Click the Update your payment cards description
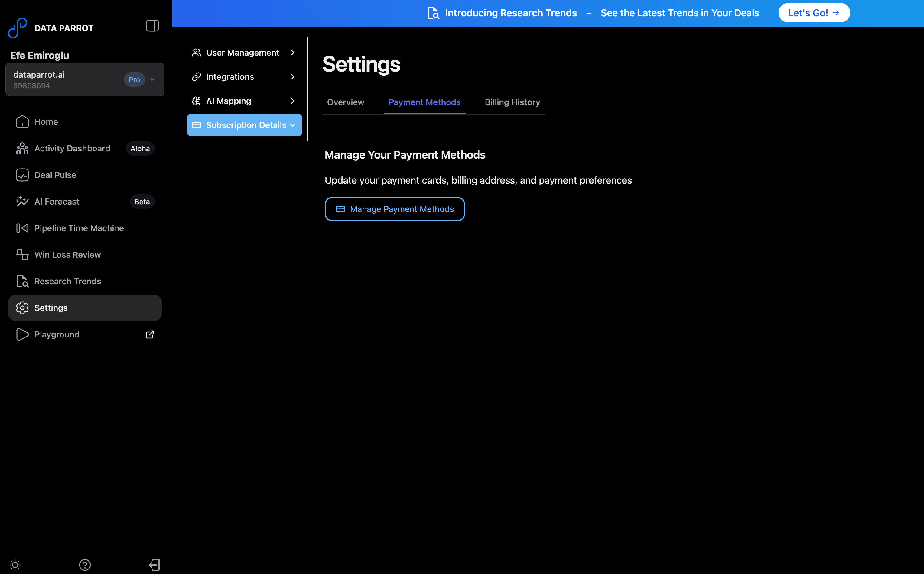 pos(478,180)
